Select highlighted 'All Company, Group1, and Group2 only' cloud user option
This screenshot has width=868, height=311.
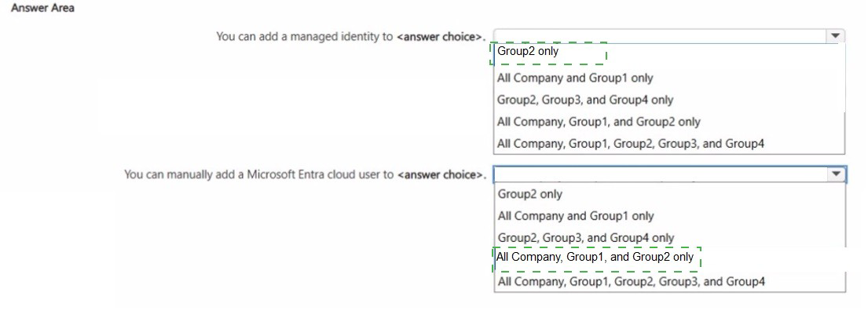[x=595, y=257]
